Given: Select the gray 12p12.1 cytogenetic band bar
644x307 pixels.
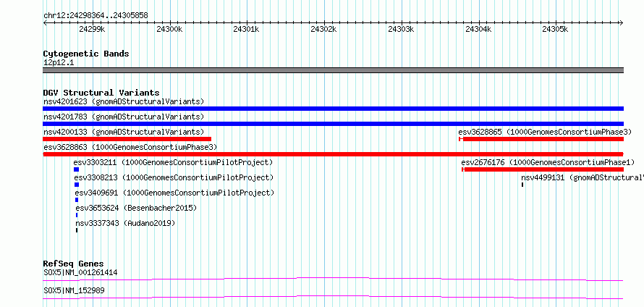Looking at the screenshot, I should (x=333, y=70).
